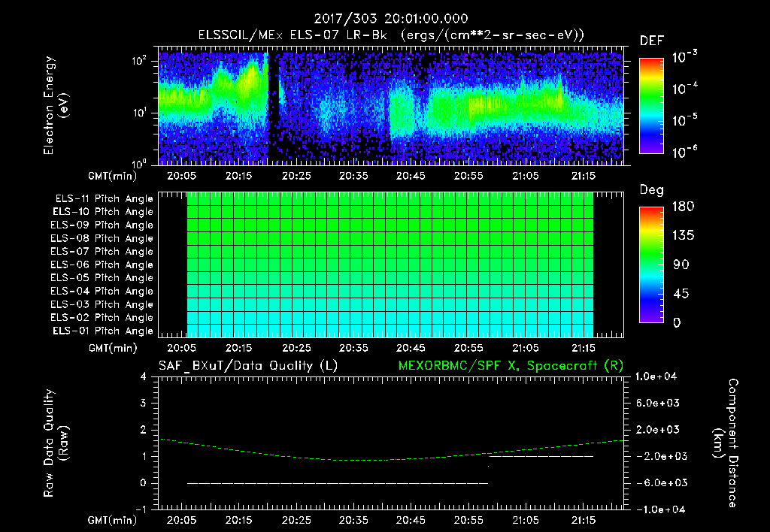Click the ELS-08 Pitch Angle row label
This screenshot has width=770, height=532.
[102, 238]
